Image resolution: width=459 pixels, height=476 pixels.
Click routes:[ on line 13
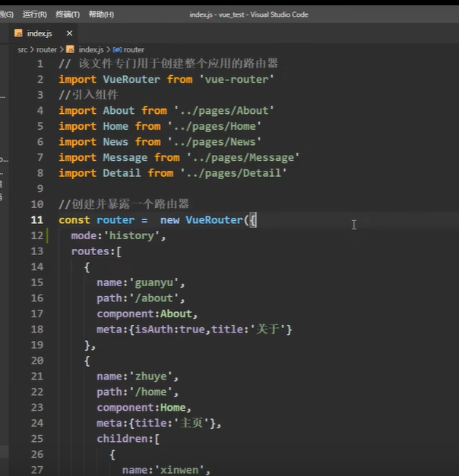click(x=96, y=251)
